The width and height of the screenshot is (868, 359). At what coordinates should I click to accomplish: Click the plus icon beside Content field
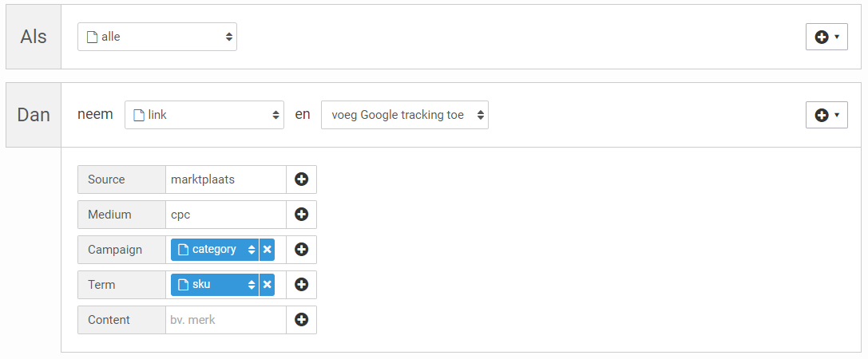click(x=301, y=320)
